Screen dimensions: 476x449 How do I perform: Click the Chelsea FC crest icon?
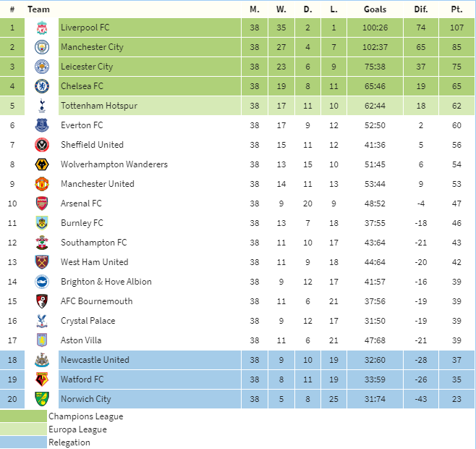click(x=42, y=86)
